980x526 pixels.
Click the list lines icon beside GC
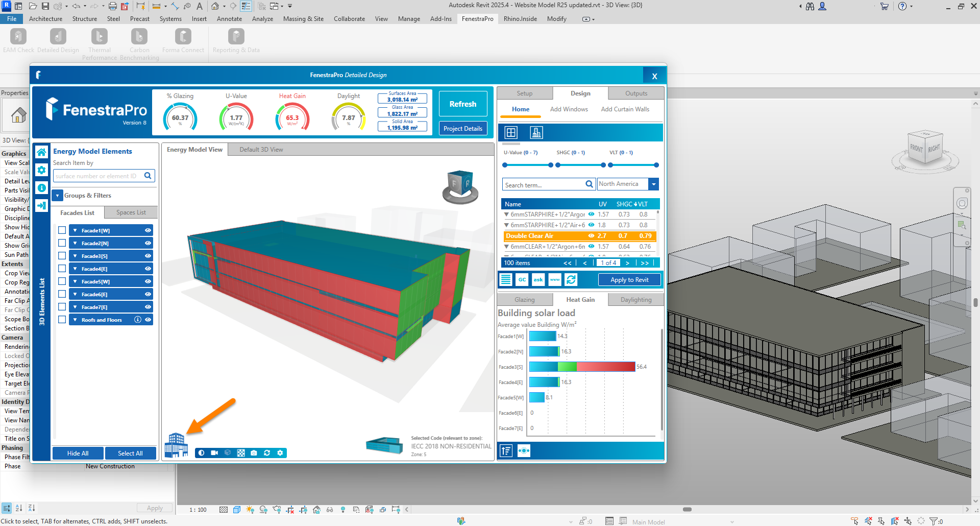(x=506, y=280)
